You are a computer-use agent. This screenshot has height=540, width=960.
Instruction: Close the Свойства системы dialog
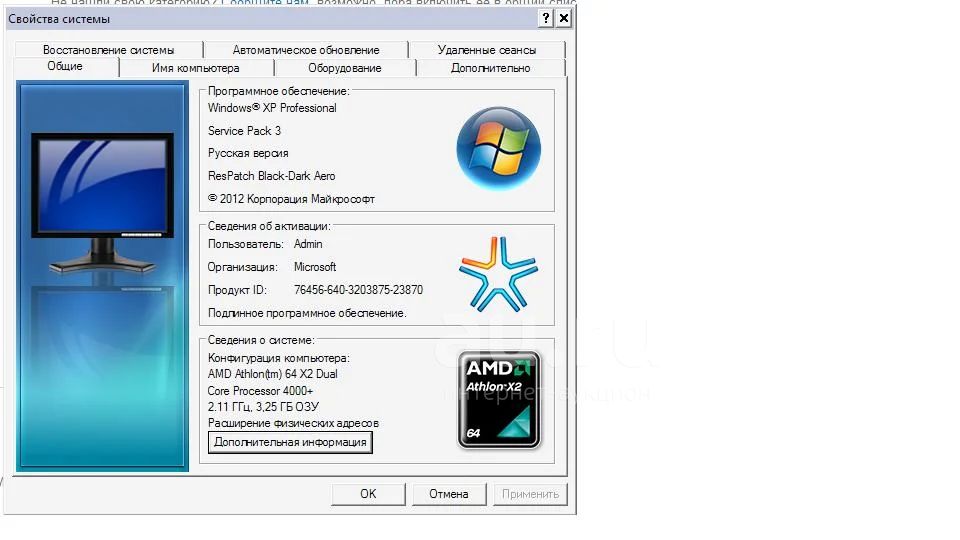click(x=564, y=18)
